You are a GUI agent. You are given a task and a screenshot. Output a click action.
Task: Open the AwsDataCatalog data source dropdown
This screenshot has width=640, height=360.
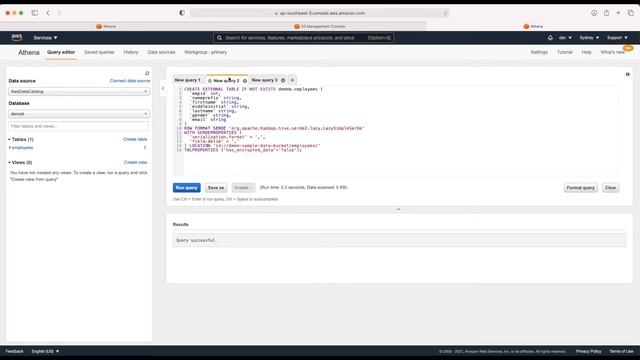(x=79, y=91)
